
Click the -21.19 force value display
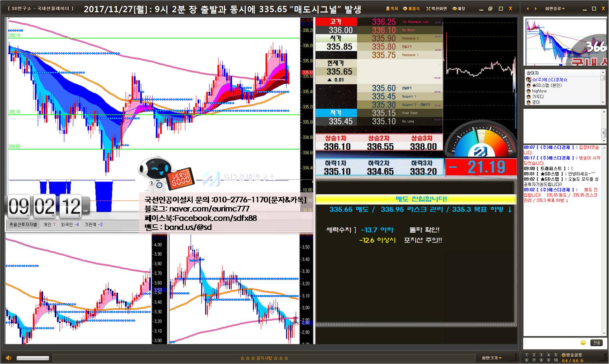point(481,168)
